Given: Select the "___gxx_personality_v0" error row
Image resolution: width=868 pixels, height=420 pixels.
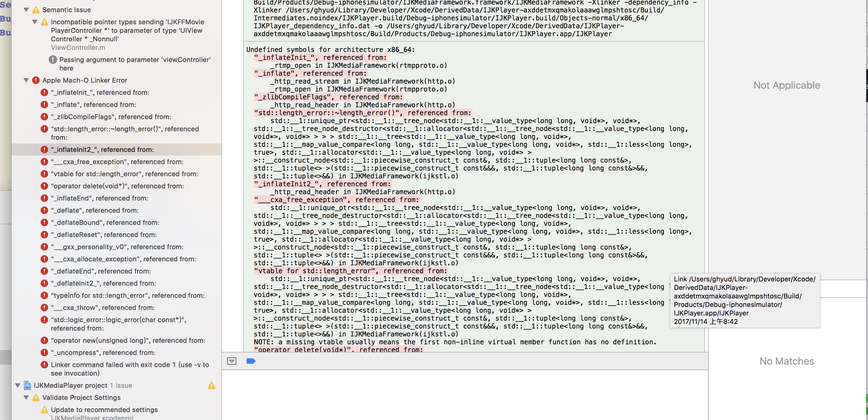Looking at the screenshot, I should coord(116,247).
